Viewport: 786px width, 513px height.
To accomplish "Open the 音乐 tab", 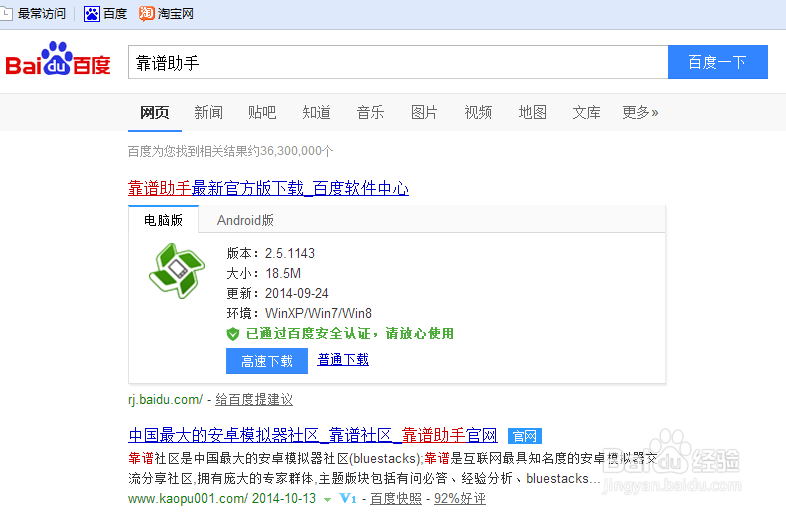I will pyautogui.click(x=370, y=112).
